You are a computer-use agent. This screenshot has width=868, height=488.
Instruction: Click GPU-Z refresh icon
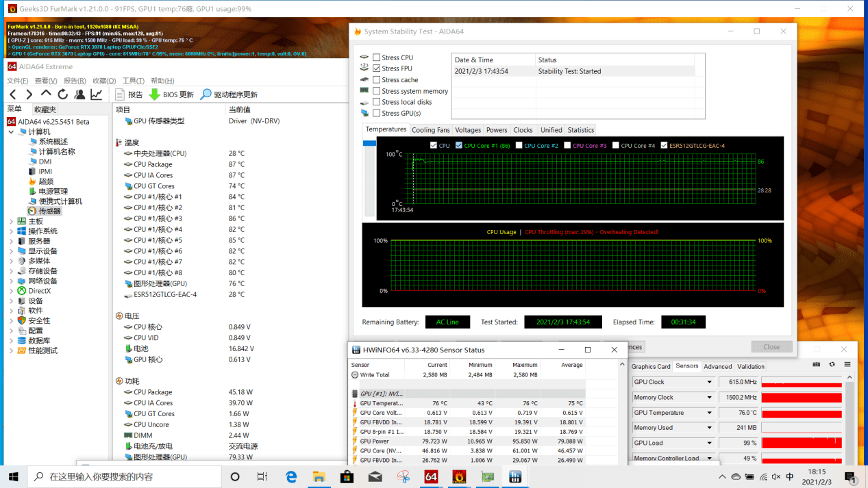pos(832,365)
